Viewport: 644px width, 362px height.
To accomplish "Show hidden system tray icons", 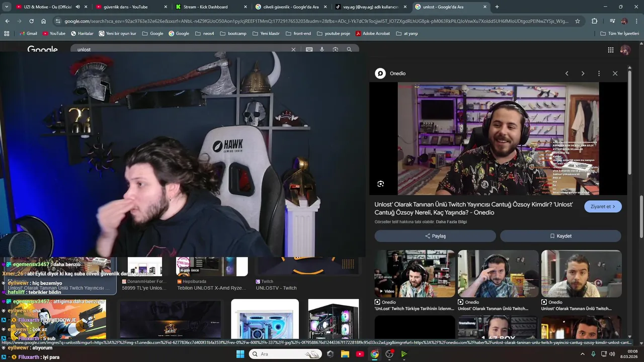I will point(583,354).
